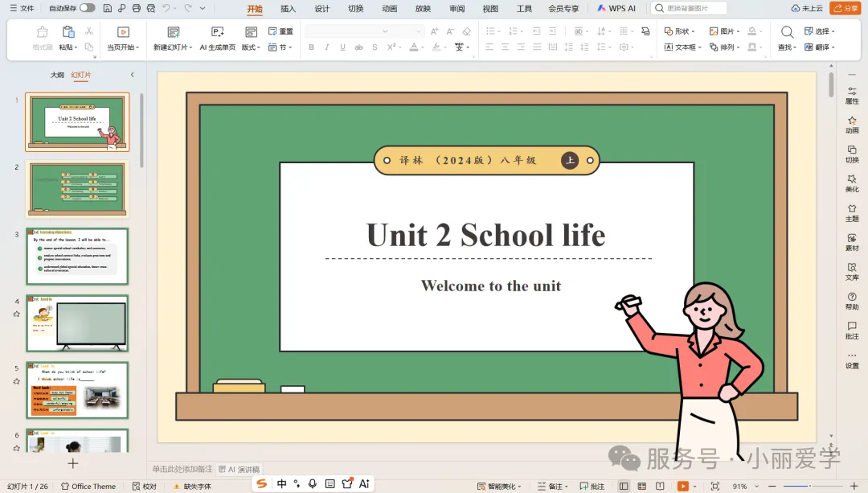This screenshot has width=868, height=493.
Task: Adjust the zoom slider in status bar
Action: [810, 486]
